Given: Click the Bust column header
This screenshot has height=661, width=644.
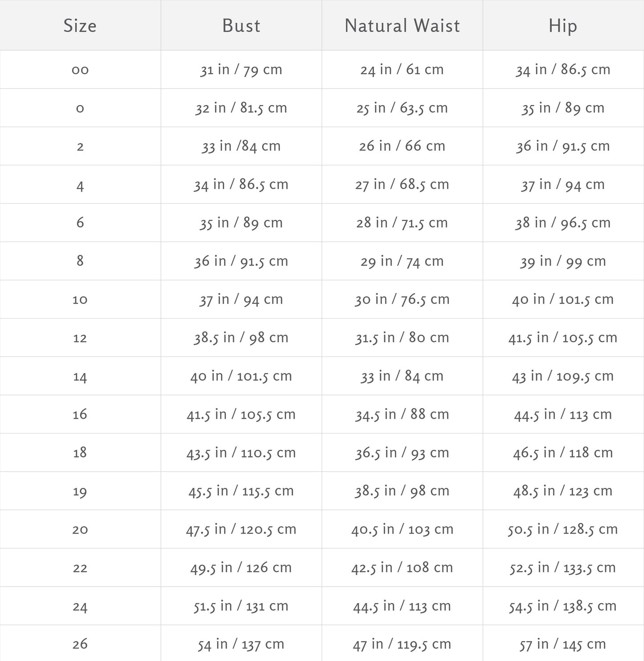Looking at the screenshot, I should [241, 25].
